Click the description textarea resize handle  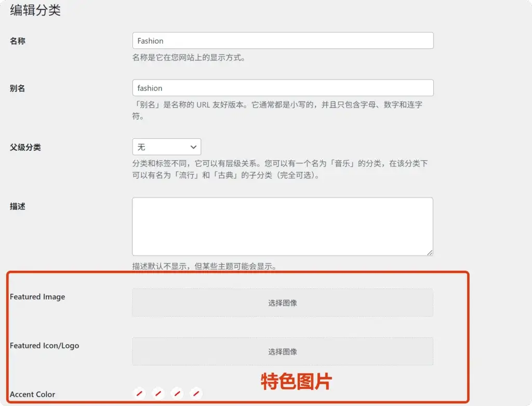click(430, 252)
